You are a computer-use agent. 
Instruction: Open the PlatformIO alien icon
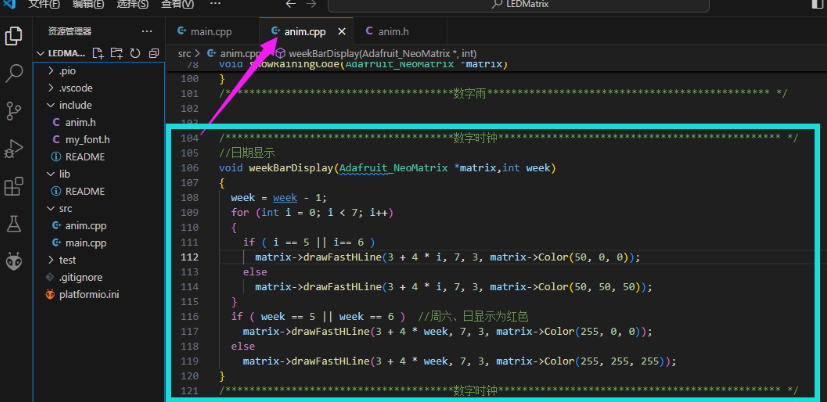coord(14,261)
